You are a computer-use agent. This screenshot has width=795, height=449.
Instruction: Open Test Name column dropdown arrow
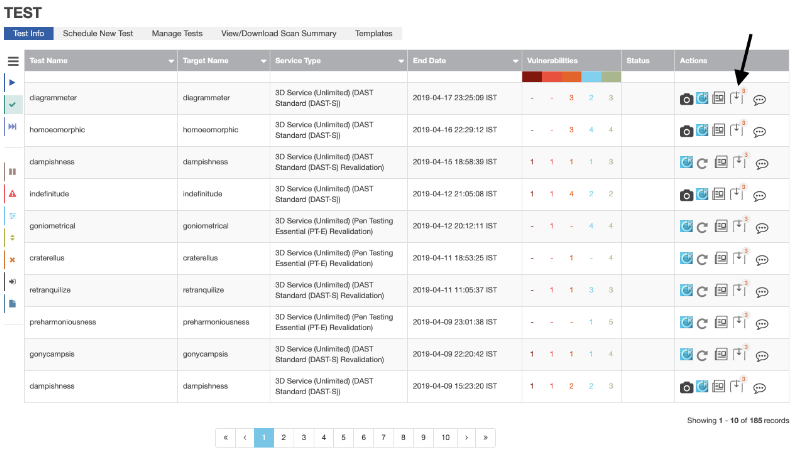click(x=171, y=61)
